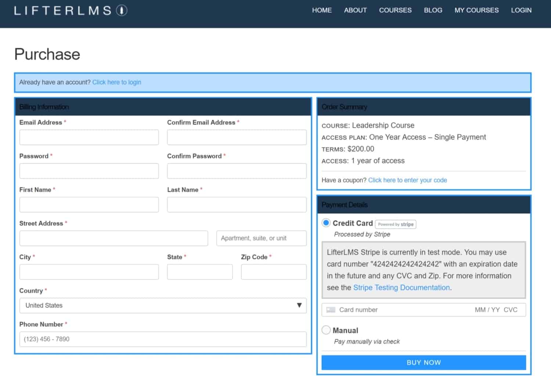The height and width of the screenshot is (392, 551).
Task: Click the exclamation mark icon in the logo
Action: 122,10
